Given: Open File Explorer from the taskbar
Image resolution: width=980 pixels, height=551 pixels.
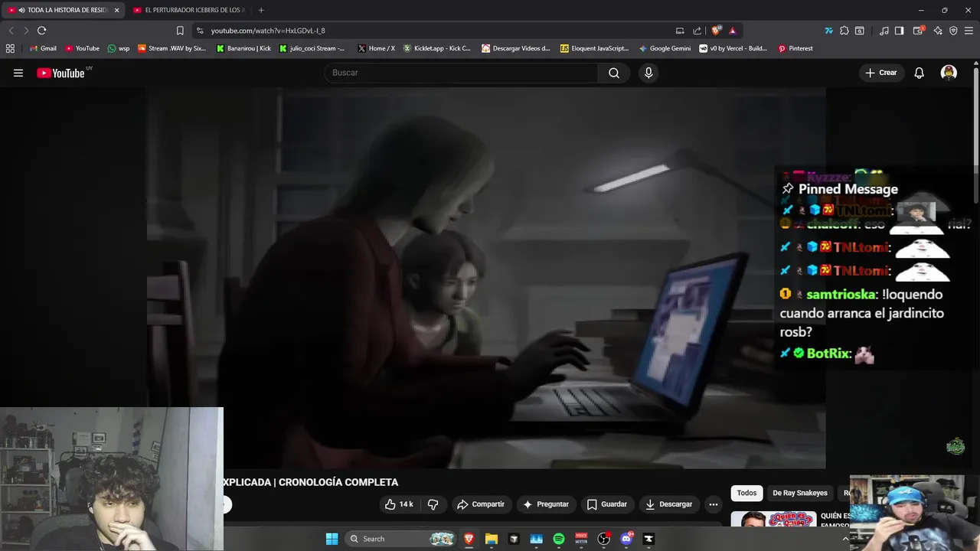Looking at the screenshot, I should [x=492, y=539].
